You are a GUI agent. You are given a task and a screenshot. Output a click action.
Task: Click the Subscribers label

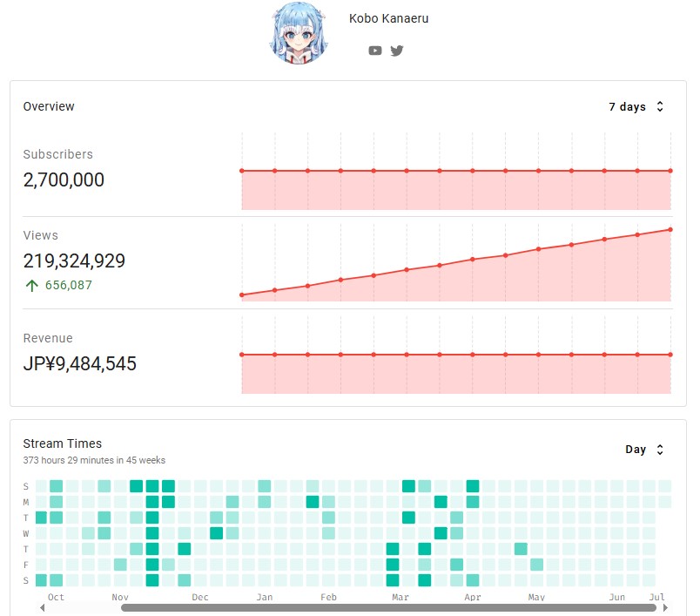(58, 154)
